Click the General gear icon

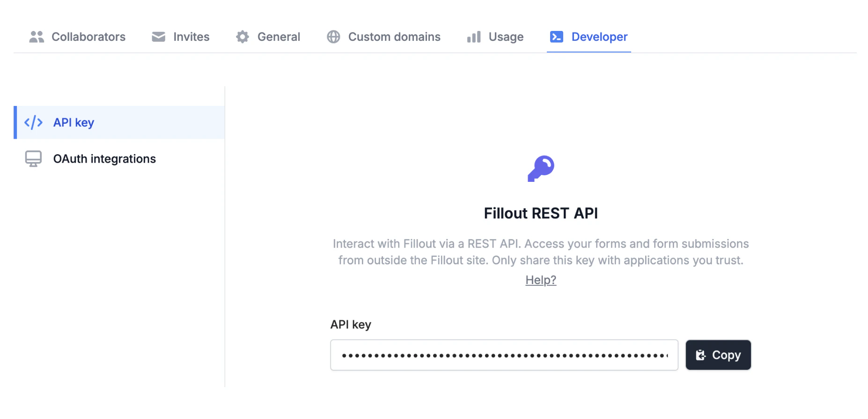(243, 37)
